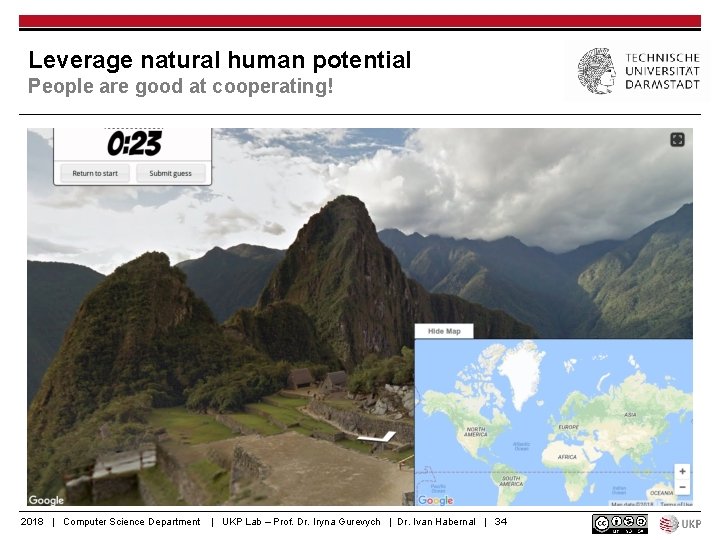Click the slide number 34
Screen dimensions: 720x540
pyautogui.click(x=501, y=522)
